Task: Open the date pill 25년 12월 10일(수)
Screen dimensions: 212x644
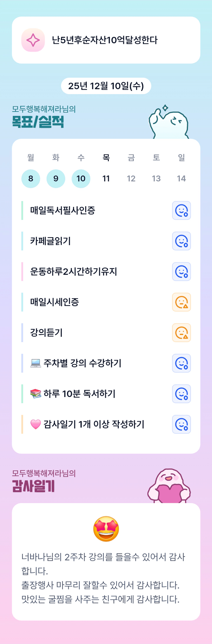Action: pos(106,86)
